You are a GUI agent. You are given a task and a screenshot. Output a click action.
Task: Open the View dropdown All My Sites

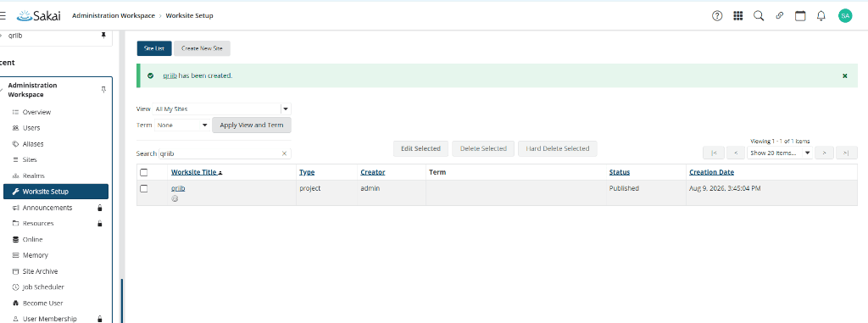click(x=223, y=109)
